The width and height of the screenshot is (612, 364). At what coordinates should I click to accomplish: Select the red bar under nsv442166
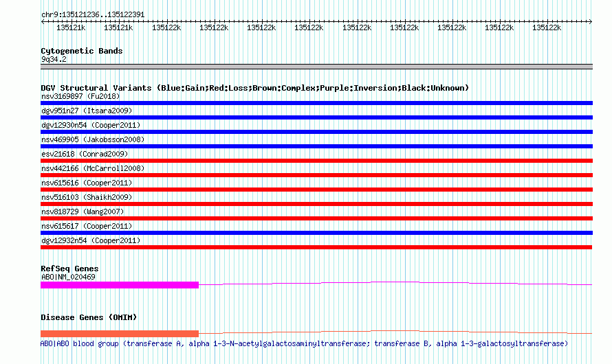[316, 175]
